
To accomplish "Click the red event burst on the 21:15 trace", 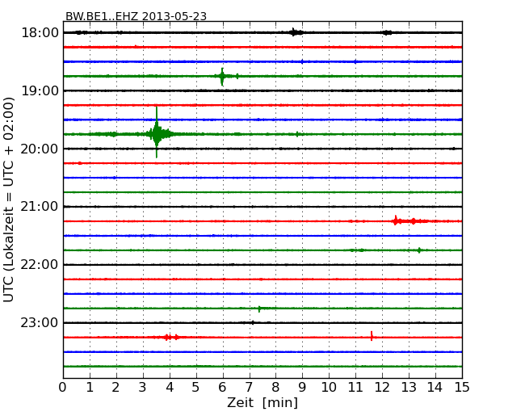I will pos(410,220).
